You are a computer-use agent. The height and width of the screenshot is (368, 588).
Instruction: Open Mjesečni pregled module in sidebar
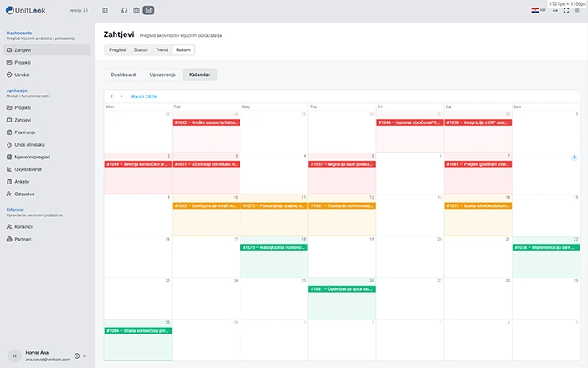click(x=48, y=158)
